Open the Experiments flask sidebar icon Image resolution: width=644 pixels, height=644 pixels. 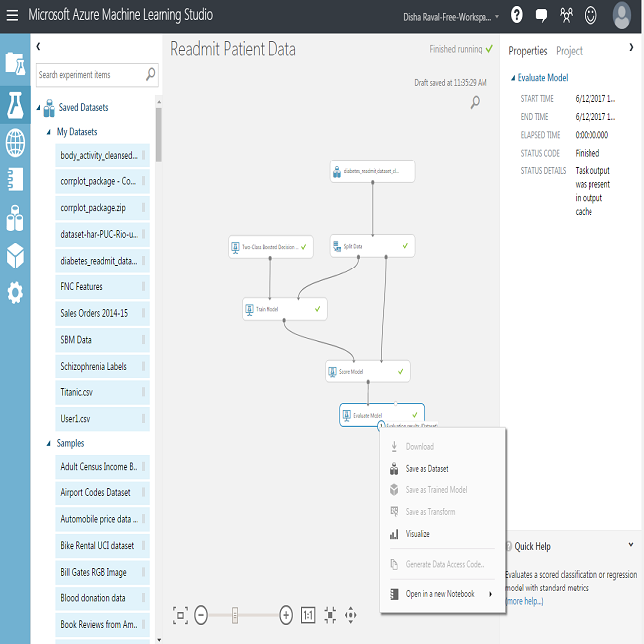15,105
